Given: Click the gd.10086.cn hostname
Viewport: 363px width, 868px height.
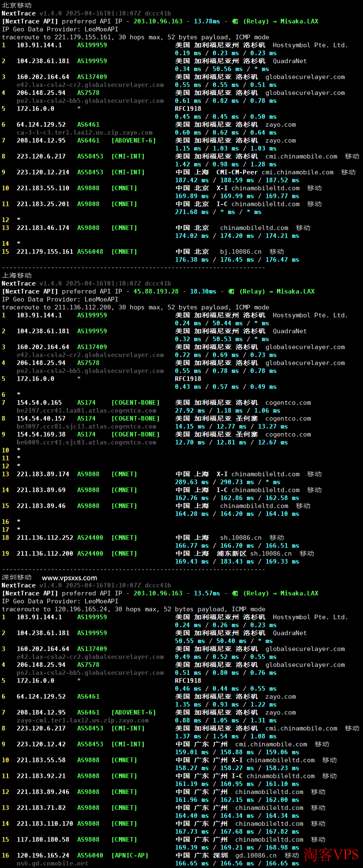Looking at the screenshot, I should pyautogui.click(x=256, y=855).
